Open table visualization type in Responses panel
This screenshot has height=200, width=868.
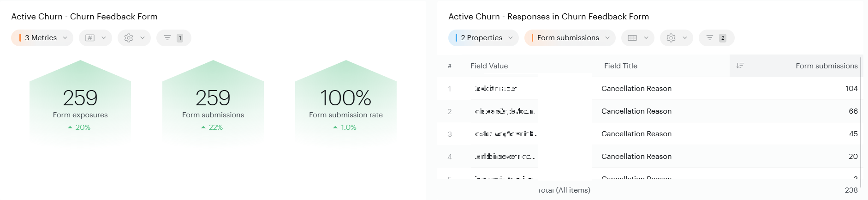[x=637, y=38]
